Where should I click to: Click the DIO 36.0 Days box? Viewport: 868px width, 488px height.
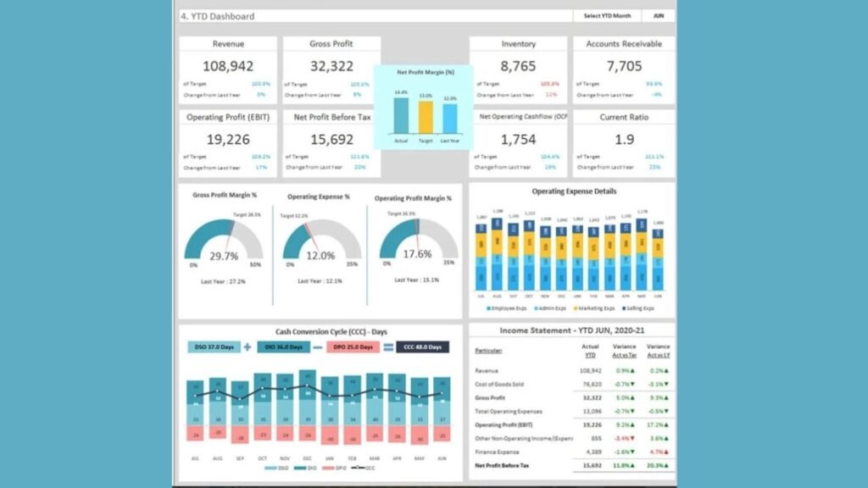click(283, 347)
